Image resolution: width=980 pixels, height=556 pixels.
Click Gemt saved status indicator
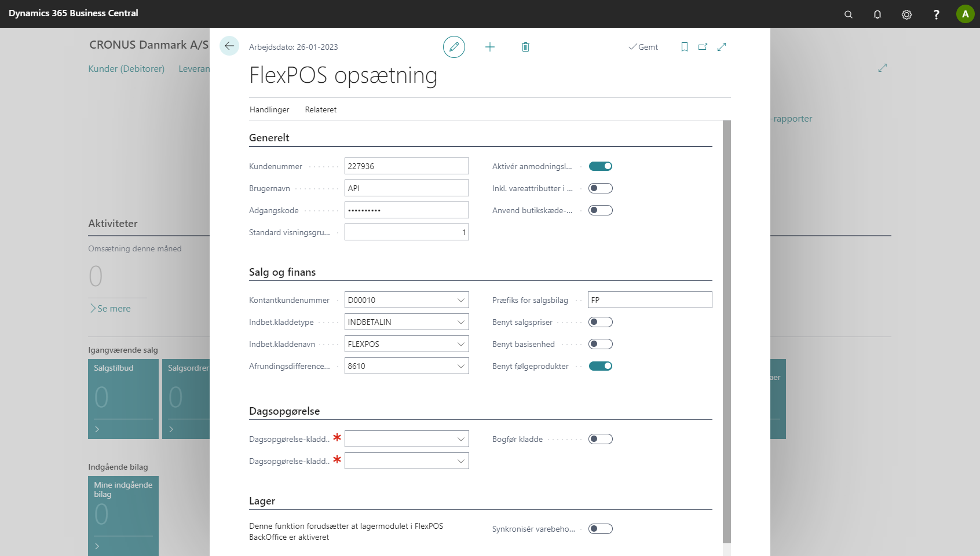[x=643, y=47]
